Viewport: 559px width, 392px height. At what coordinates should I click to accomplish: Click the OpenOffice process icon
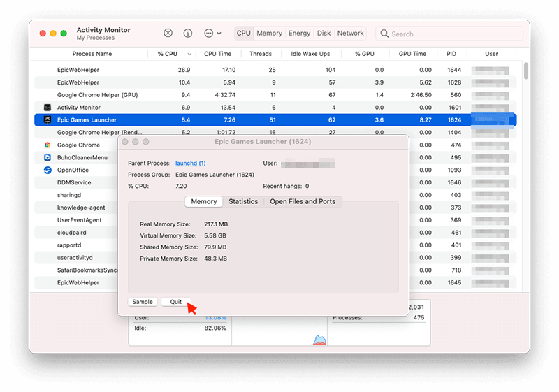tap(48, 170)
